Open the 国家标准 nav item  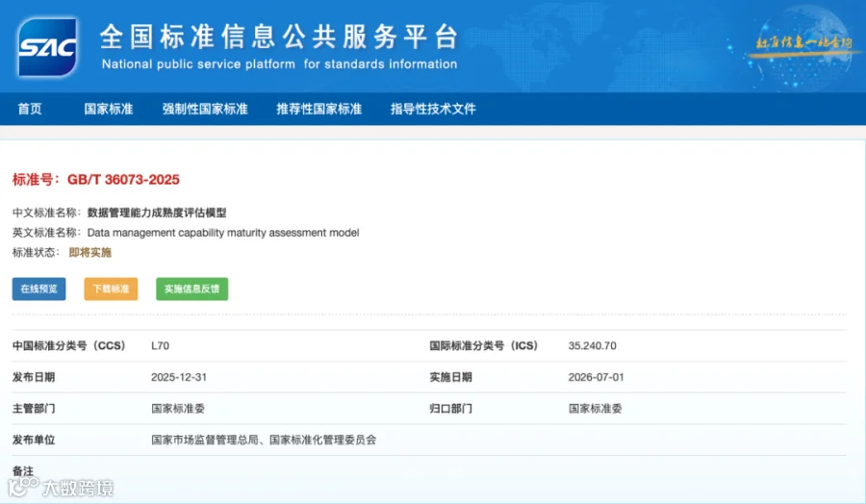tap(108, 109)
